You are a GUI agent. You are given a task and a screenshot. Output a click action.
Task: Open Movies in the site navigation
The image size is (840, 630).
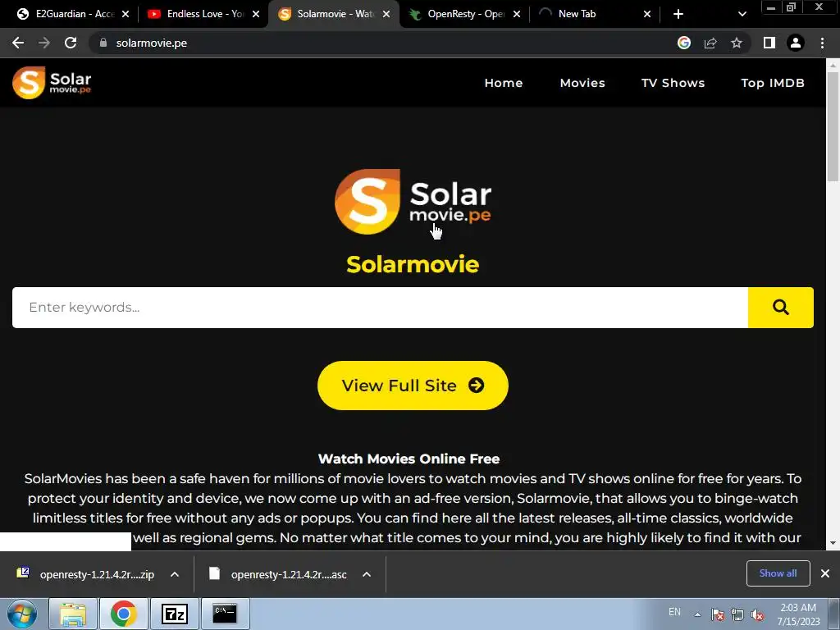[582, 83]
